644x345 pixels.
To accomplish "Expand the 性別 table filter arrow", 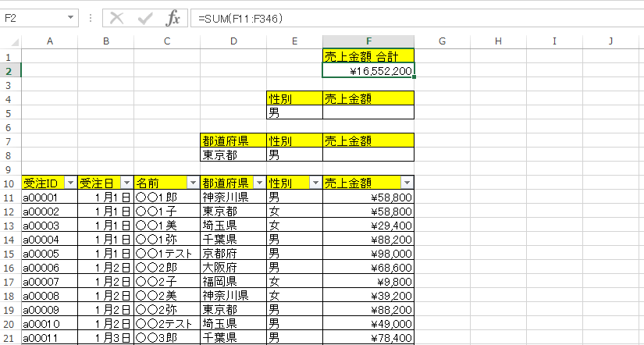I will (x=315, y=183).
